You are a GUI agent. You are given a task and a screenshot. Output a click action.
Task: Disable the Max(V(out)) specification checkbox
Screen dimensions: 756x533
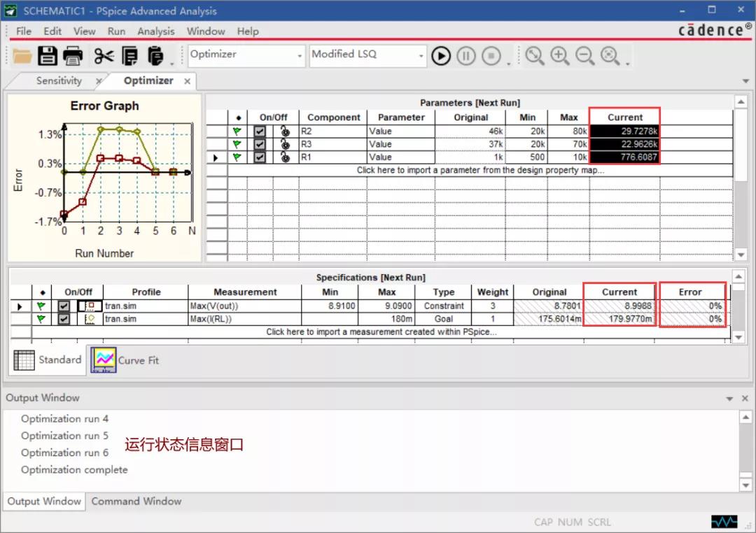63,306
